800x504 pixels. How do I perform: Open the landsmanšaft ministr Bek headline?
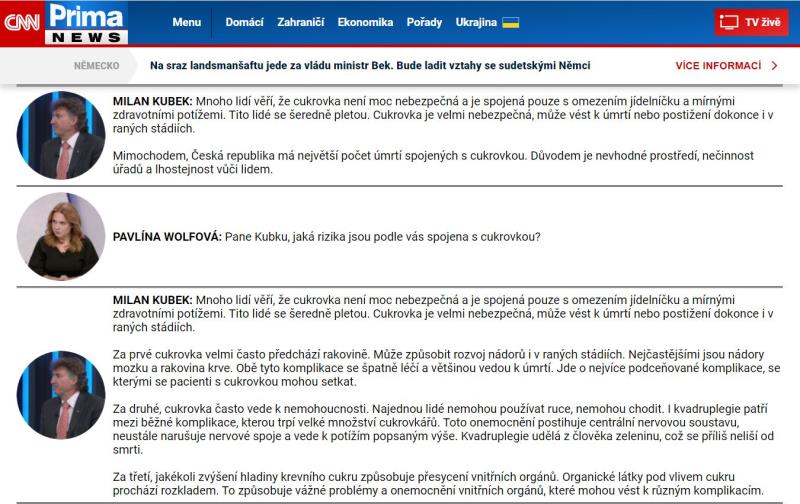[x=370, y=65]
